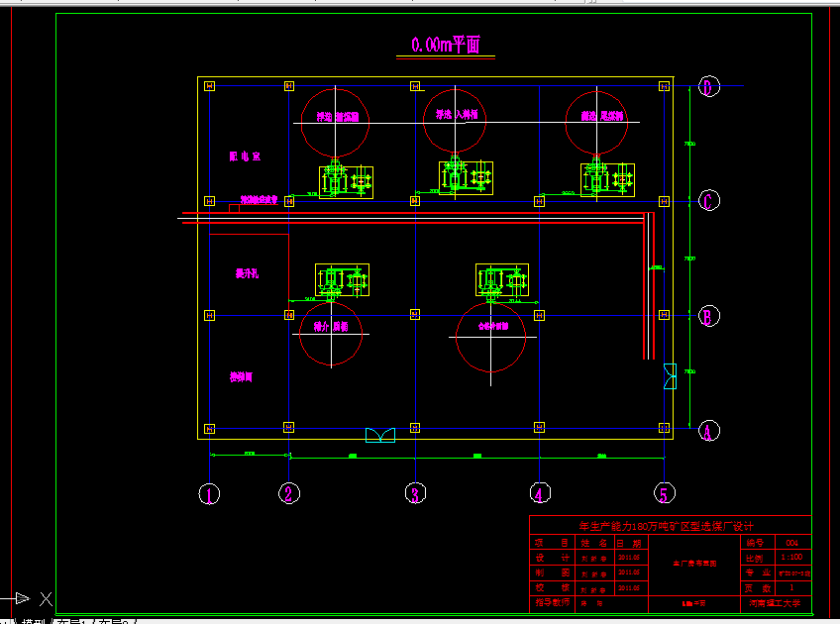Select the 配电室 room label
This screenshot has width=840, height=624.
pyautogui.click(x=245, y=156)
